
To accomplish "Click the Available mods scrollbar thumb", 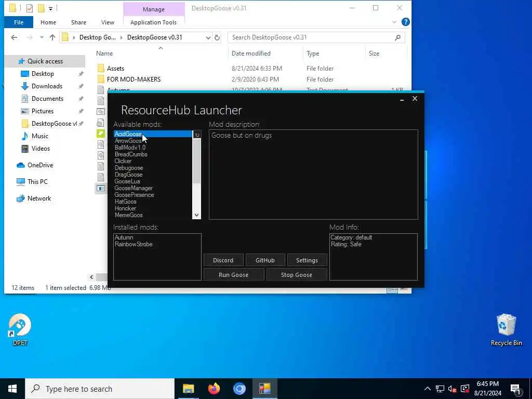I will click(196, 161).
